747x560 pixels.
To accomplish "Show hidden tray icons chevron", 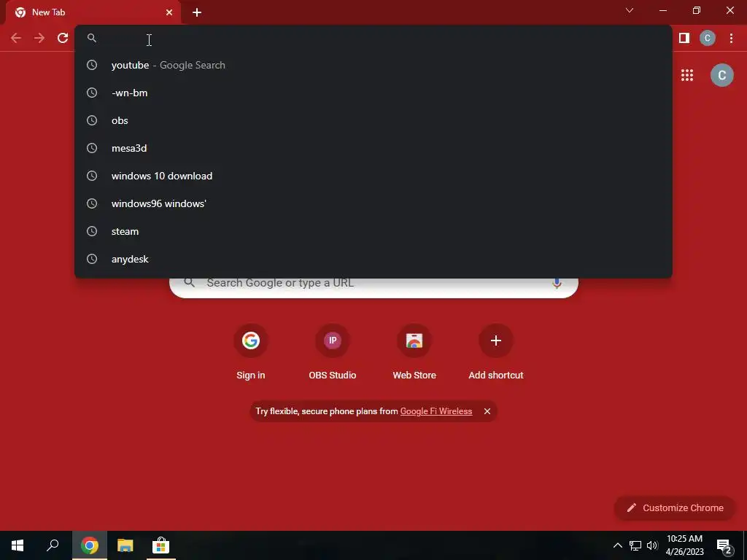I will point(617,545).
